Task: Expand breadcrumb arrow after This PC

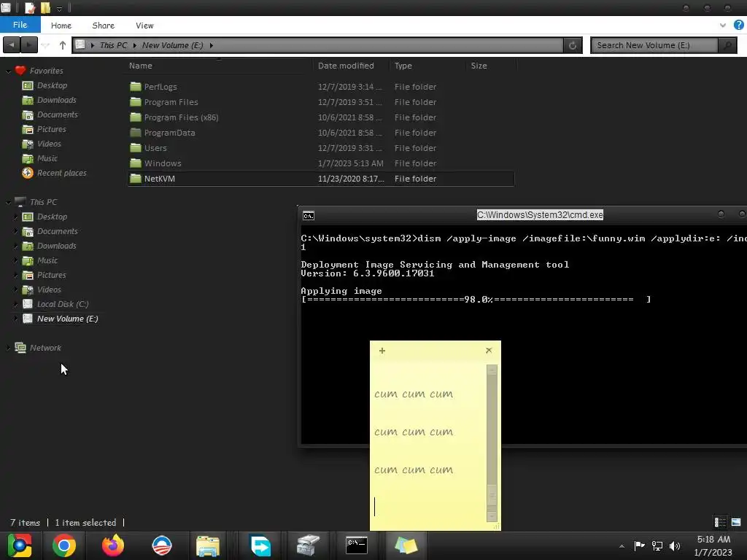Action: coord(135,45)
